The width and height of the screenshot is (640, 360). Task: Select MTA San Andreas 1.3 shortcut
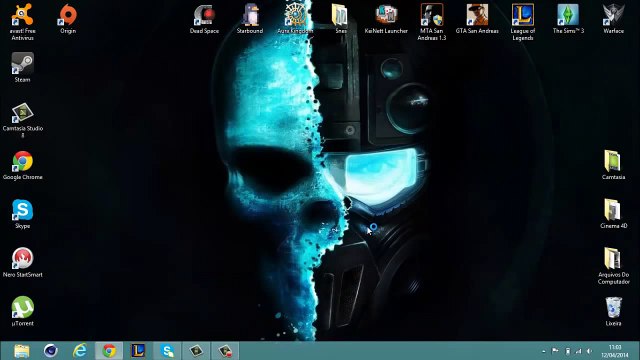pyautogui.click(x=431, y=22)
